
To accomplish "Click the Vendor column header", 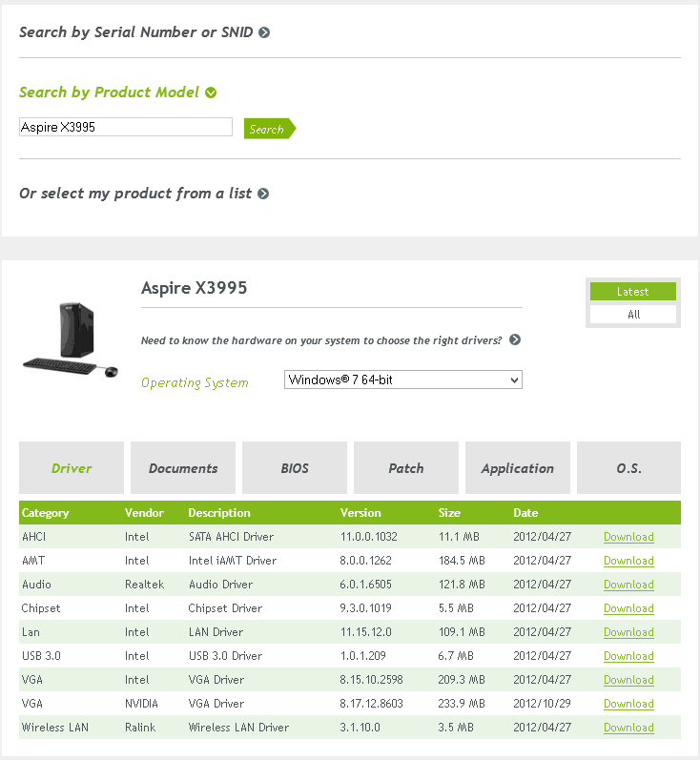I will tap(144, 513).
